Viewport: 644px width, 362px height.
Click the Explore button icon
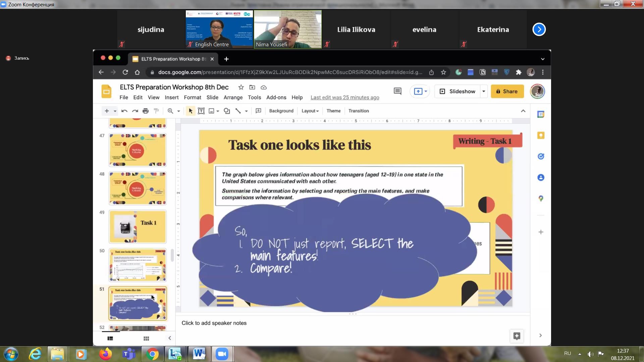click(x=517, y=336)
